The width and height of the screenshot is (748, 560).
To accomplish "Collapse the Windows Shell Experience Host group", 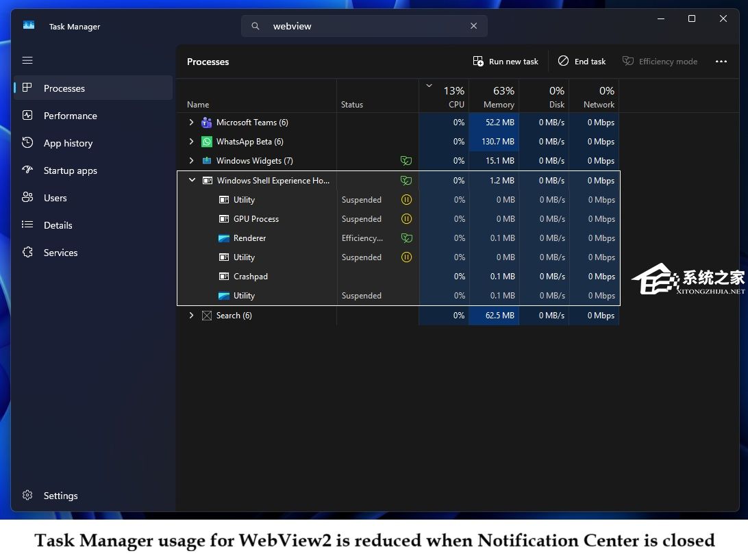I will tap(192, 181).
